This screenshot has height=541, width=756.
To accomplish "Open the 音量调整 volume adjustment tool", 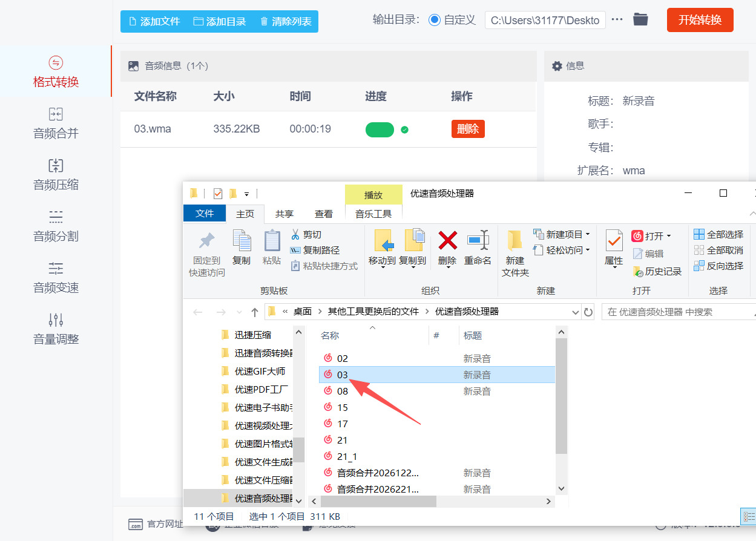I will click(x=56, y=329).
